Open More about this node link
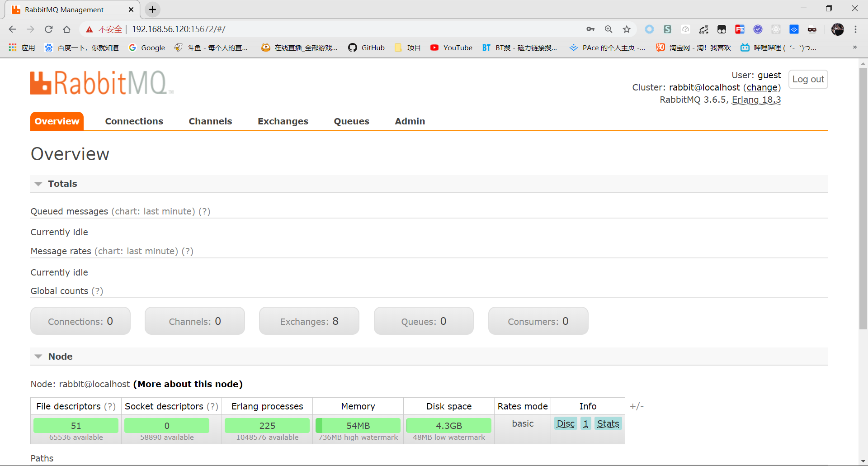 [x=188, y=384]
